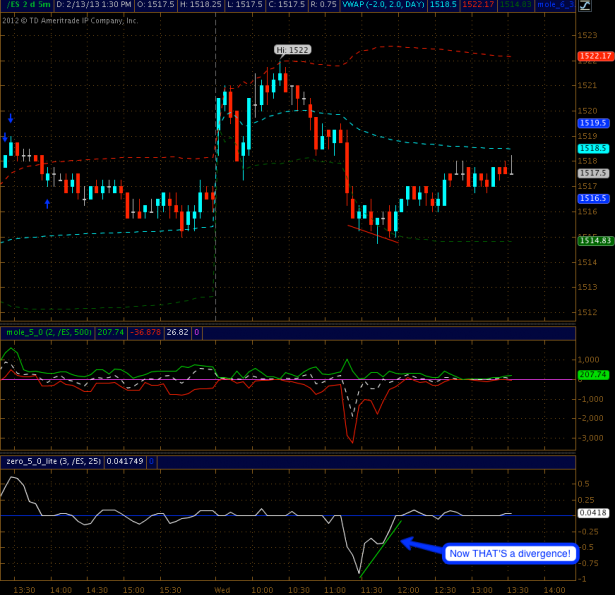Click the cyan 1518.5 price axis tag
615x595 pixels.
[x=593, y=148]
